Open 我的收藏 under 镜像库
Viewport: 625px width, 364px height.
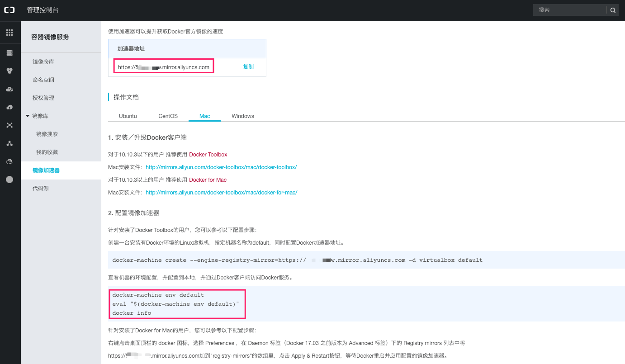tap(47, 152)
